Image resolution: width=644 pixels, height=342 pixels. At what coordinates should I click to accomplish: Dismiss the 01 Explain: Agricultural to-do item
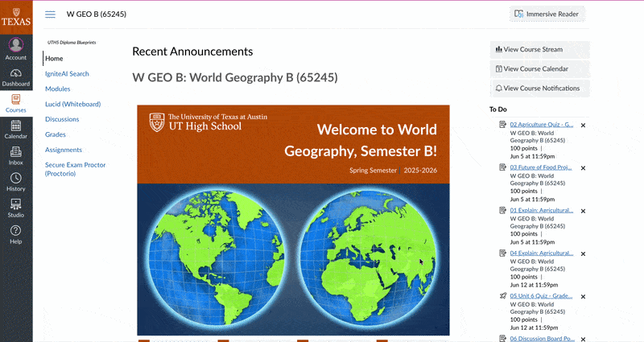[583, 211]
